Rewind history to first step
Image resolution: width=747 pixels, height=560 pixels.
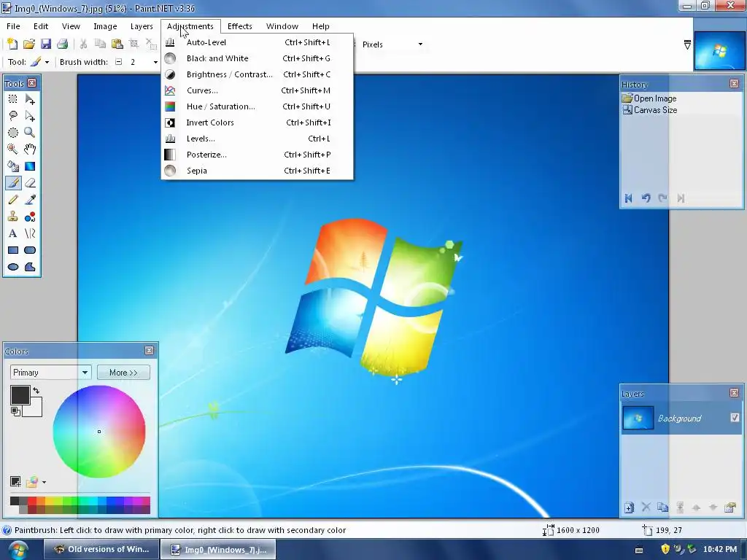point(628,198)
